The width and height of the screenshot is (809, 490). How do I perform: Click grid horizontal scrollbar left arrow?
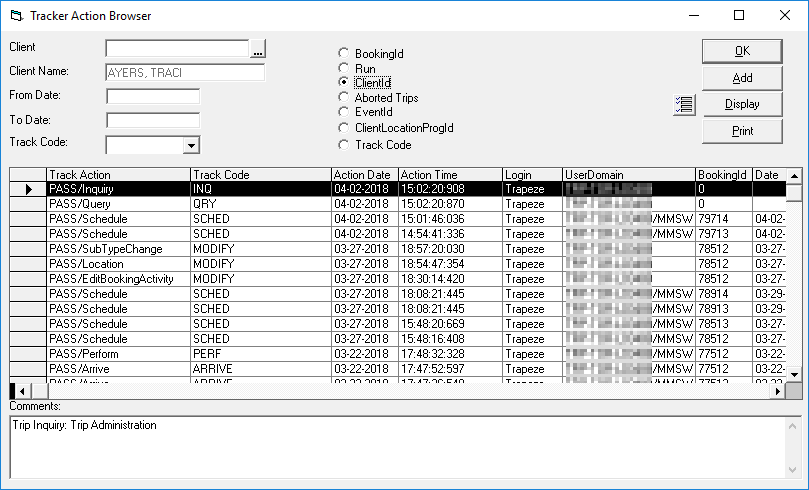22,391
